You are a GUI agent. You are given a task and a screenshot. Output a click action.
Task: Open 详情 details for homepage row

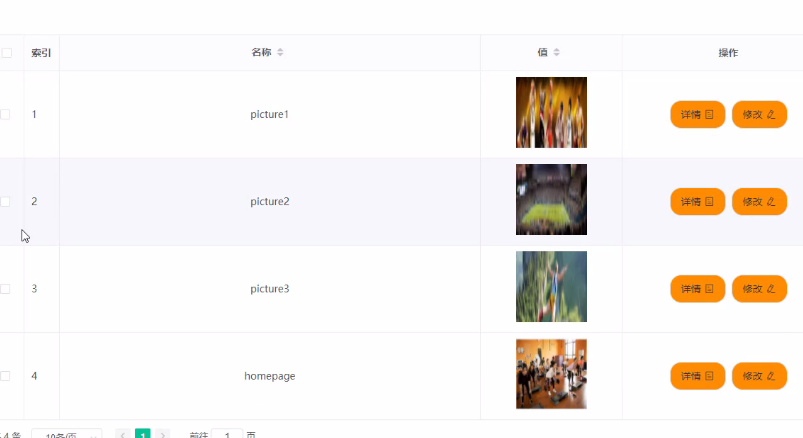[698, 376]
